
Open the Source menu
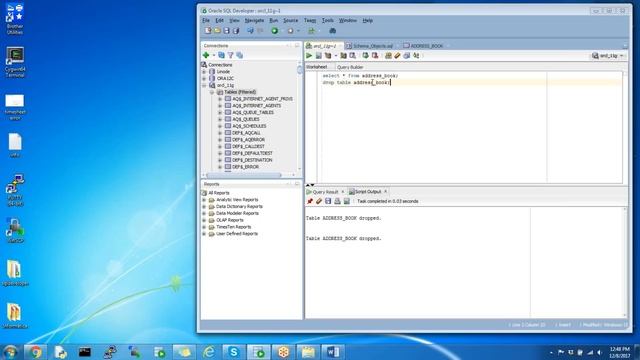tap(291, 20)
